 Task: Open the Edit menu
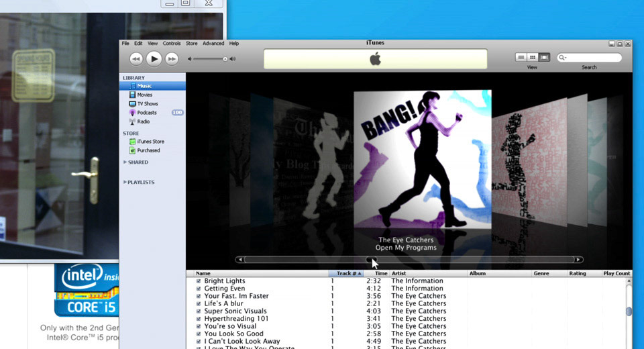tap(138, 43)
